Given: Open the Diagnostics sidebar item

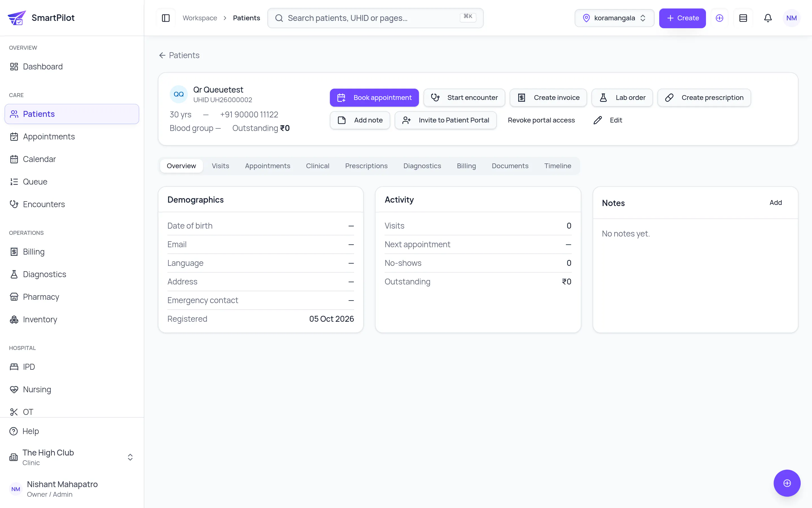Looking at the screenshot, I should click(x=72, y=274).
